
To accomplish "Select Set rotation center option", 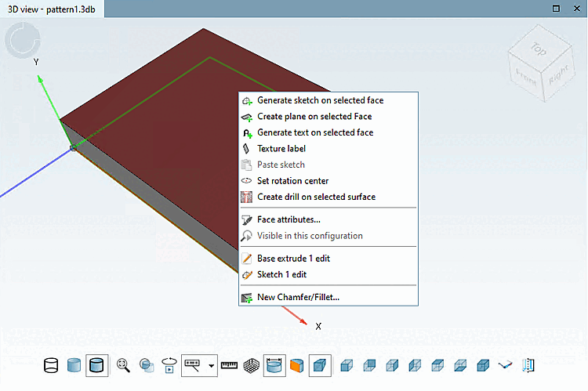I will (x=328, y=181).
